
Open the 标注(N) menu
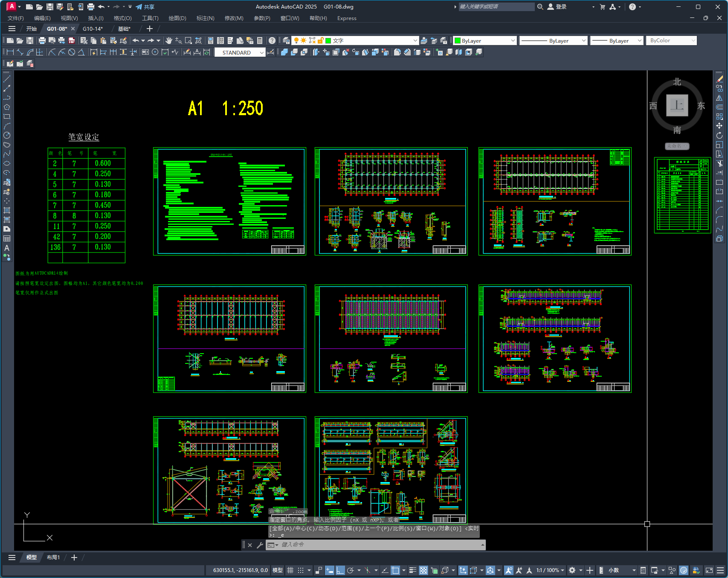tap(205, 18)
